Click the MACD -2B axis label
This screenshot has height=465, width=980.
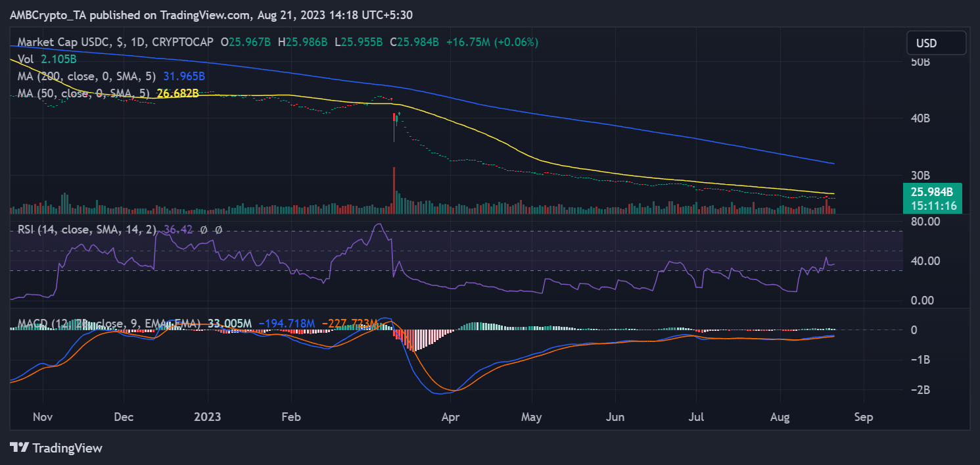coord(920,390)
